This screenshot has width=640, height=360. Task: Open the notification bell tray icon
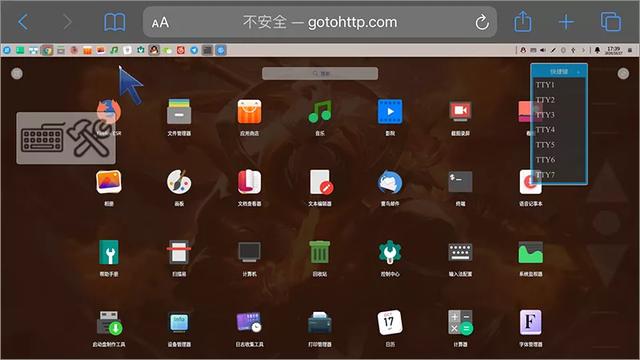(597, 50)
